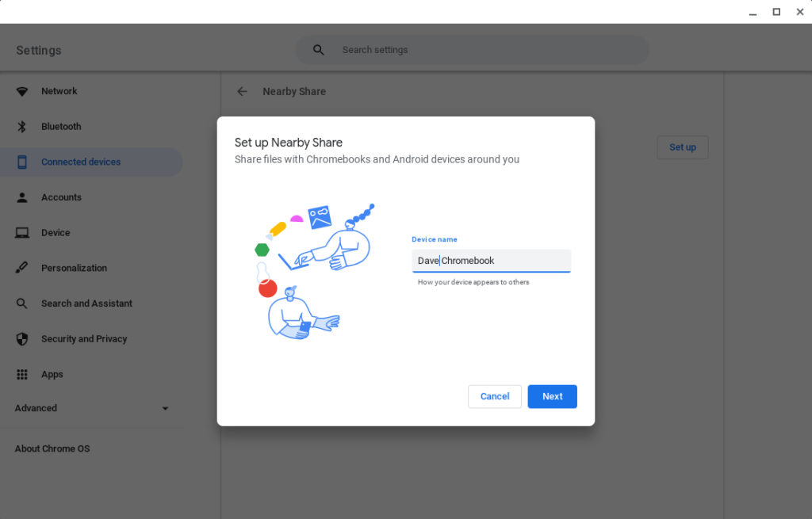Click the 'Share files with Chromebooks' subtitle

click(x=377, y=159)
